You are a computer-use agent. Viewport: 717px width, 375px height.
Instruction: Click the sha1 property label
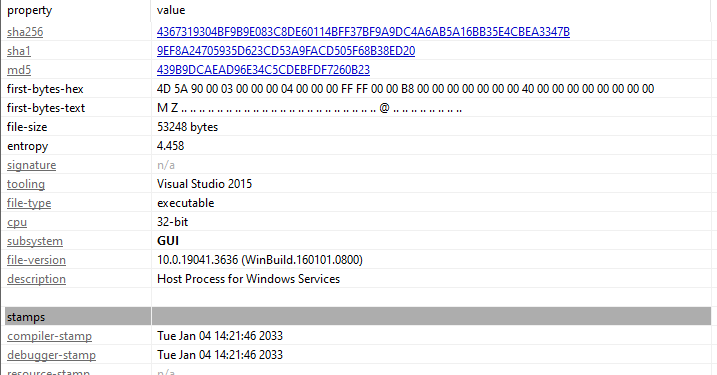(x=19, y=51)
